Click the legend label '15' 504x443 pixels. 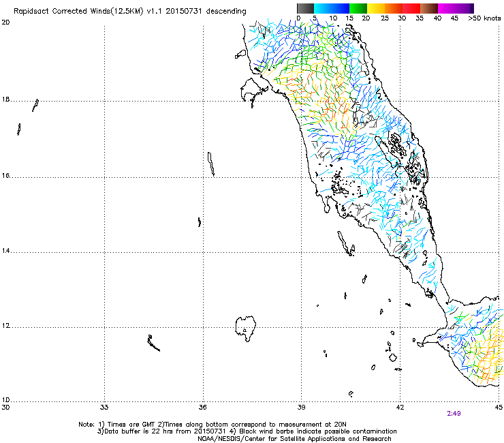point(349,18)
